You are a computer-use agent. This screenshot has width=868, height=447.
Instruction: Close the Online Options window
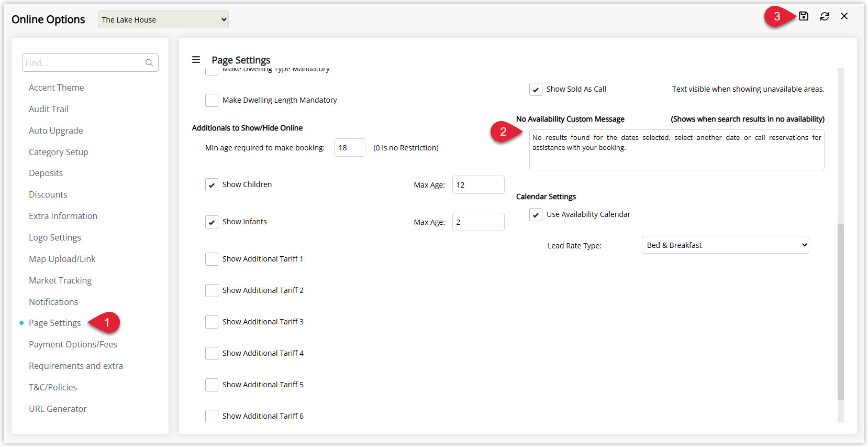coord(844,16)
